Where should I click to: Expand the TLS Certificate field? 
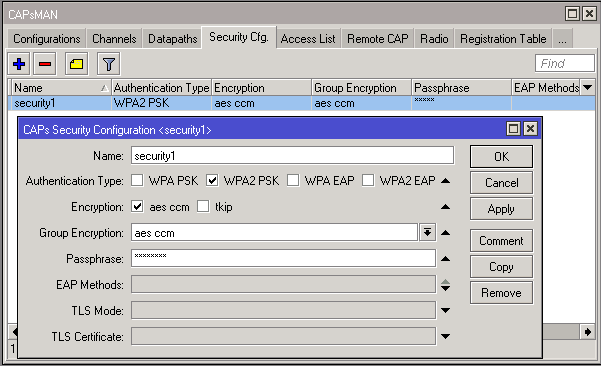point(445,336)
